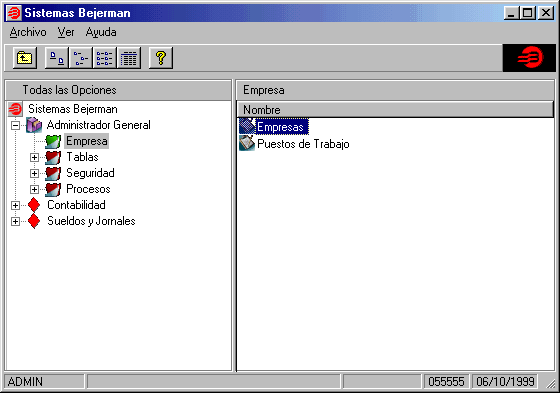
Task: Expand Sueldos y Jornales node
Action: (x=15, y=222)
